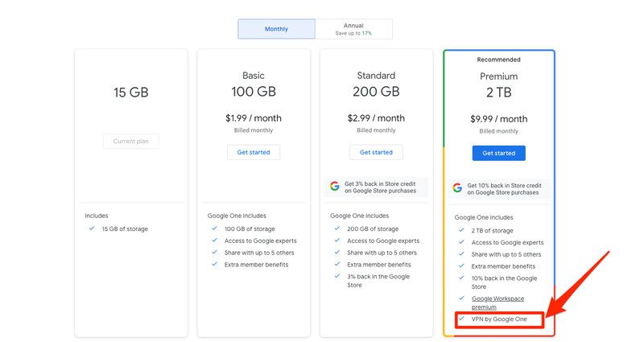
Task: Click the '2 TB of storage' feature text
Action: [493, 231]
